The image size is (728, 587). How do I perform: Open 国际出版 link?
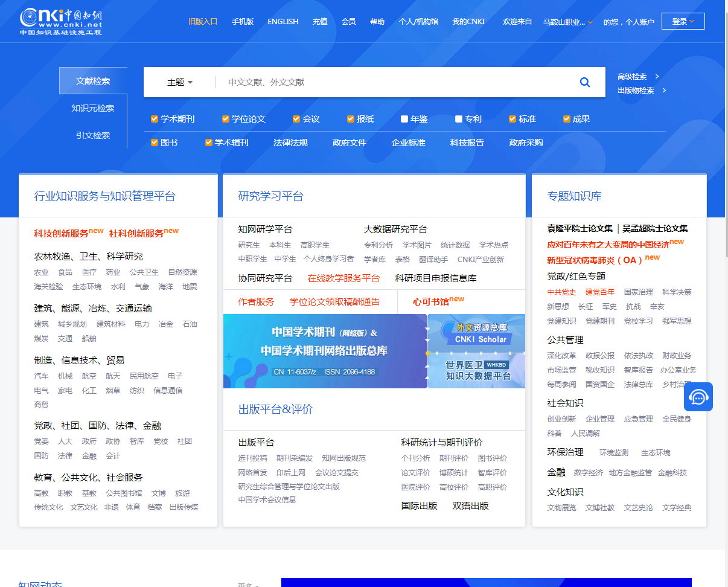pos(420,505)
